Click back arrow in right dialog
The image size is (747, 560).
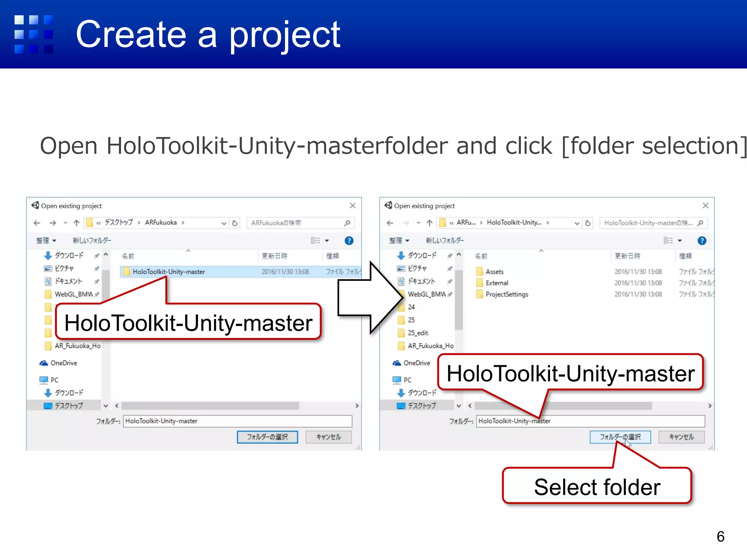click(390, 223)
